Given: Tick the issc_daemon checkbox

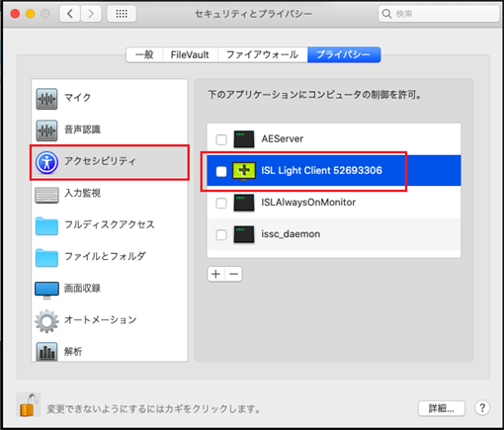Looking at the screenshot, I should tap(221, 234).
